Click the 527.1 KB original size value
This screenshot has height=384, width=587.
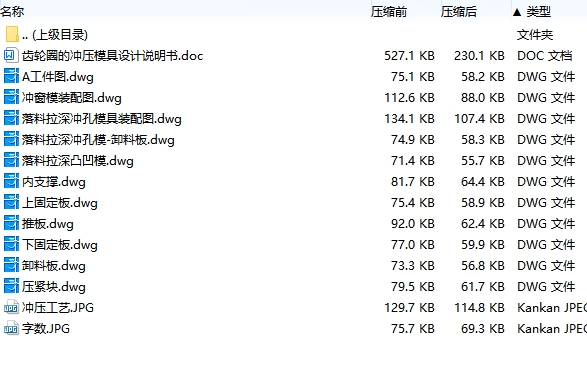(409, 56)
